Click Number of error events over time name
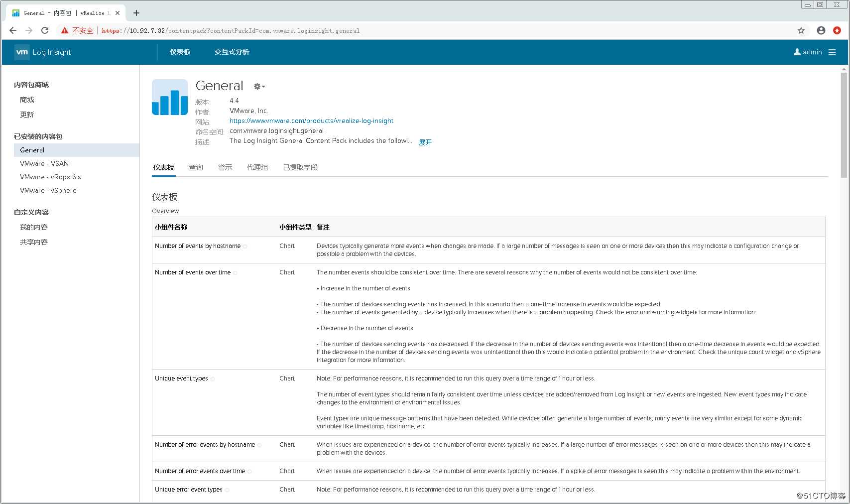 (200, 471)
